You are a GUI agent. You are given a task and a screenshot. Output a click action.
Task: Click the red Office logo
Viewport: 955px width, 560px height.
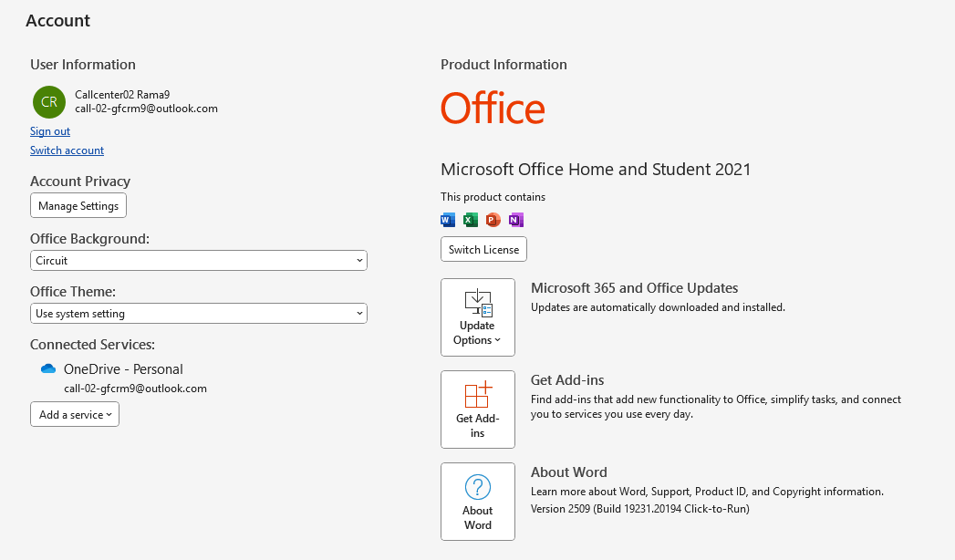(493, 109)
